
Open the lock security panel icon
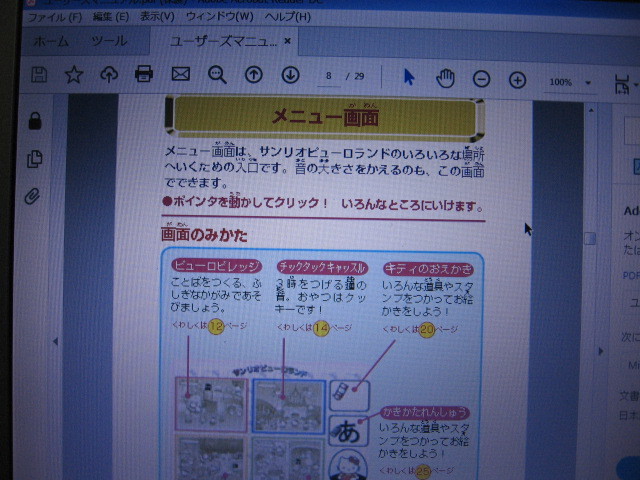(35, 121)
